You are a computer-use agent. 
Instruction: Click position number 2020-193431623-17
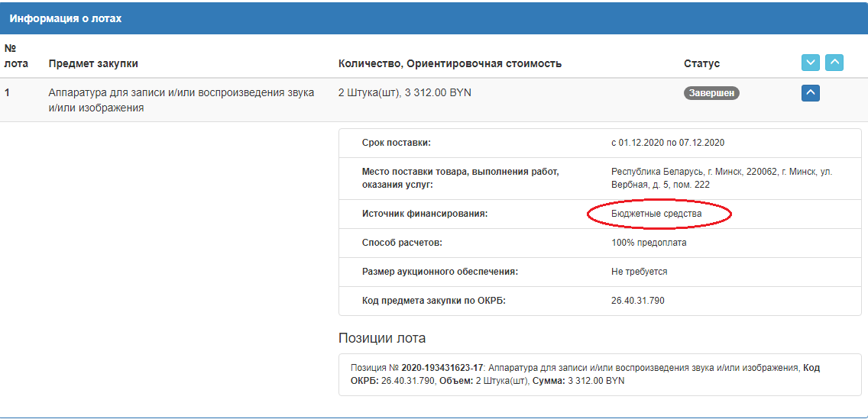pyautogui.click(x=443, y=368)
